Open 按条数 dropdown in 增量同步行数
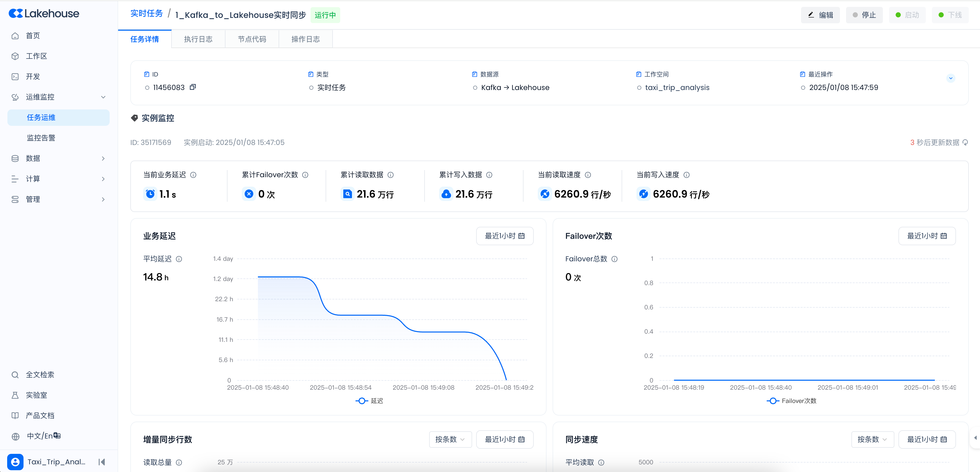Viewport: 980px width, 472px height. point(450,439)
